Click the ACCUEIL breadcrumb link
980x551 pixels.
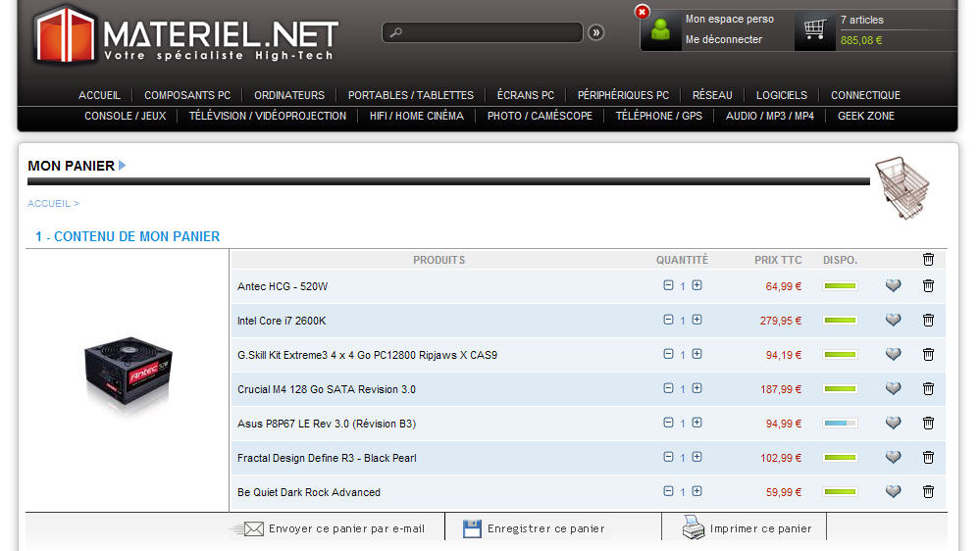click(49, 204)
